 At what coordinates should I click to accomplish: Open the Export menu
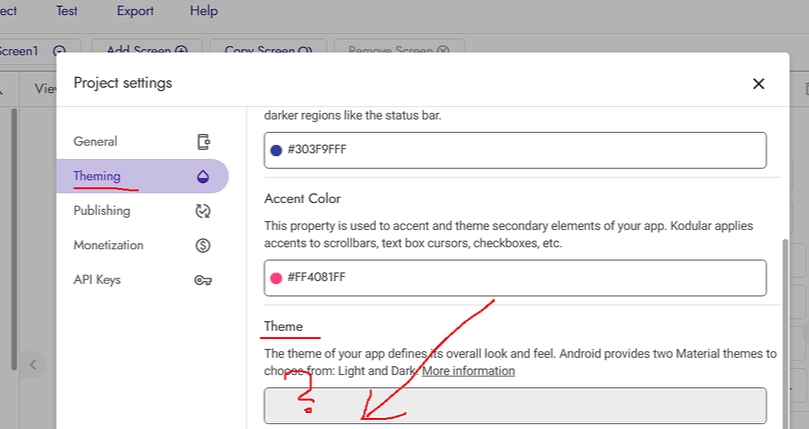click(x=134, y=11)
